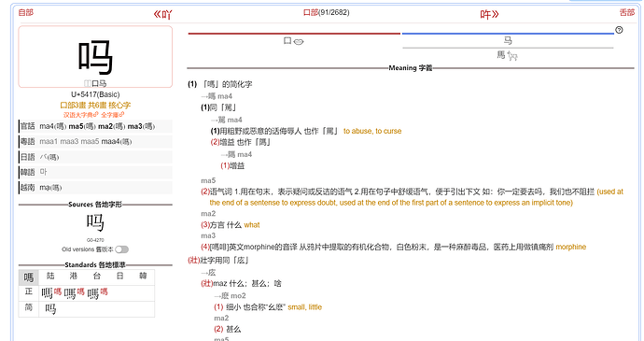The width and height of the screenshot is (644, 341).
Task: Click the Mandarin reading ma2(嗎)
Action: pyautogui.click(x=111, y=126)
